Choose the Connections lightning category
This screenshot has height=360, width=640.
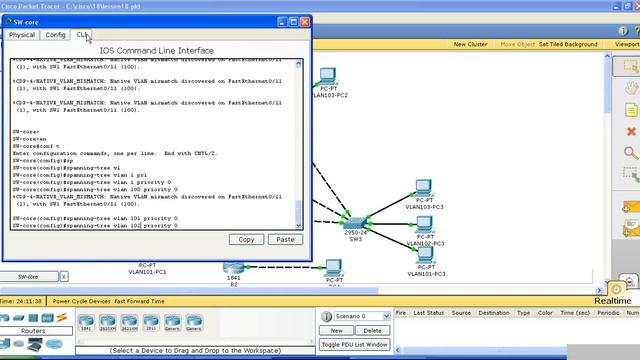click(62, 318)
